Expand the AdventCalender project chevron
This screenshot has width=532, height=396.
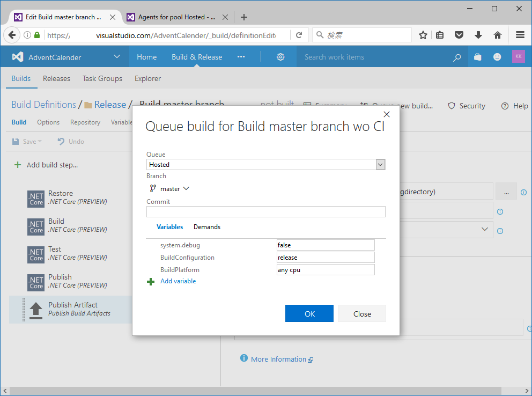coord(117,56)
